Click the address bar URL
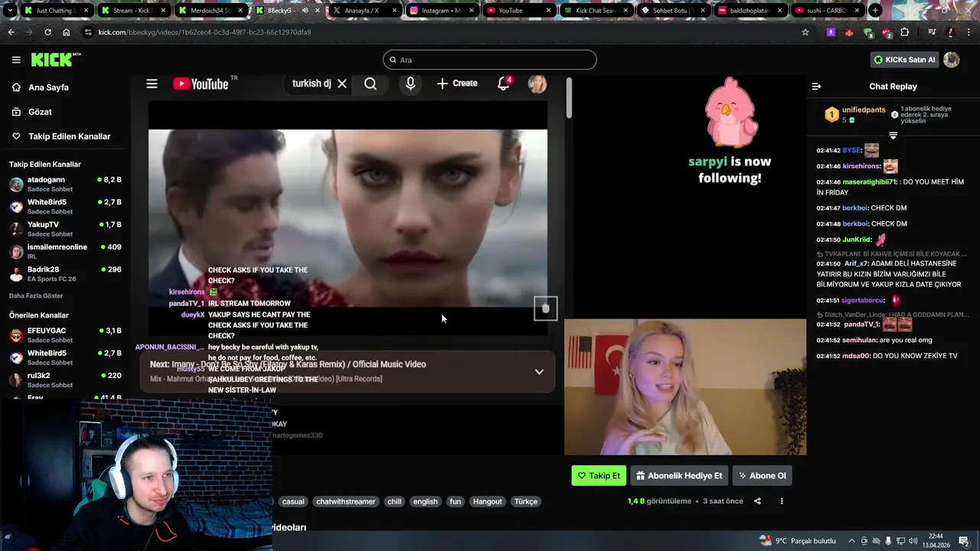This screenshot has width=980, height=551. tap(204, 32)
